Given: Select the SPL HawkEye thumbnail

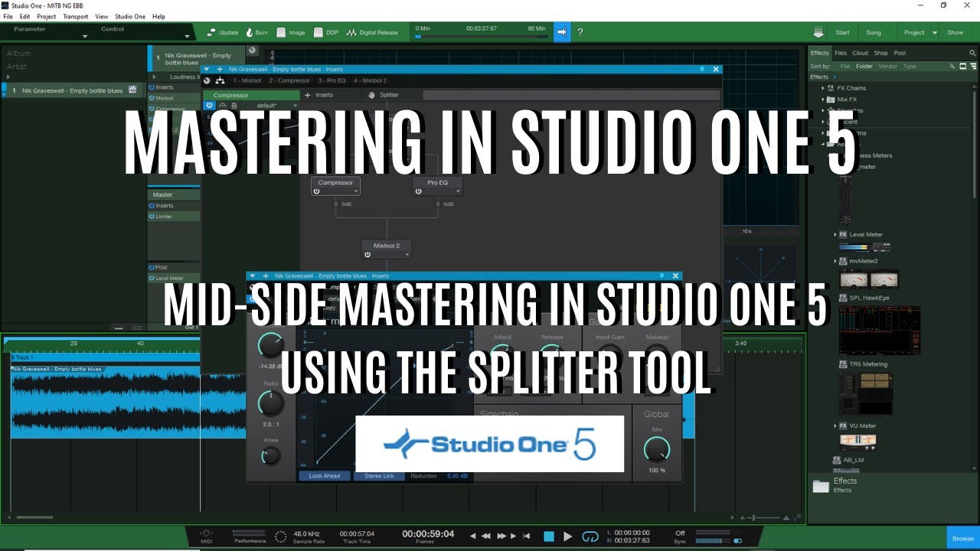Looking at the screenshot, I should 879,331.
